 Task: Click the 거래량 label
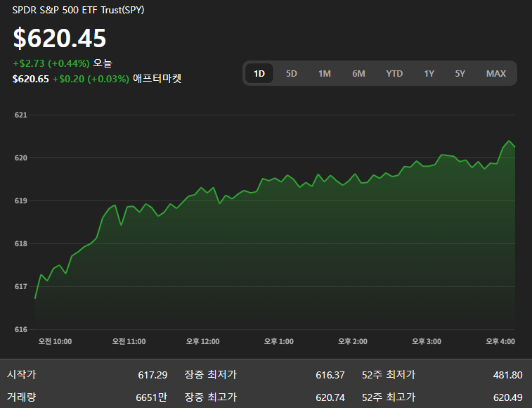coord(21,397)
